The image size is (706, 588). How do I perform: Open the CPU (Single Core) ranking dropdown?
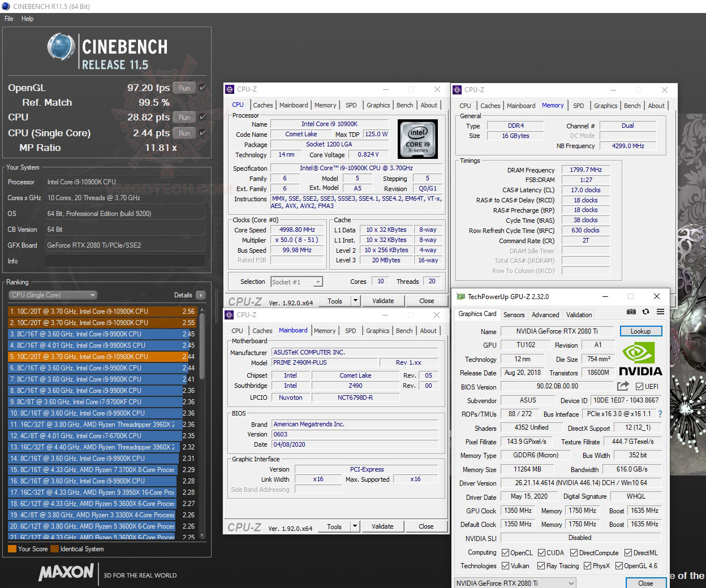[x=53, y=295]
